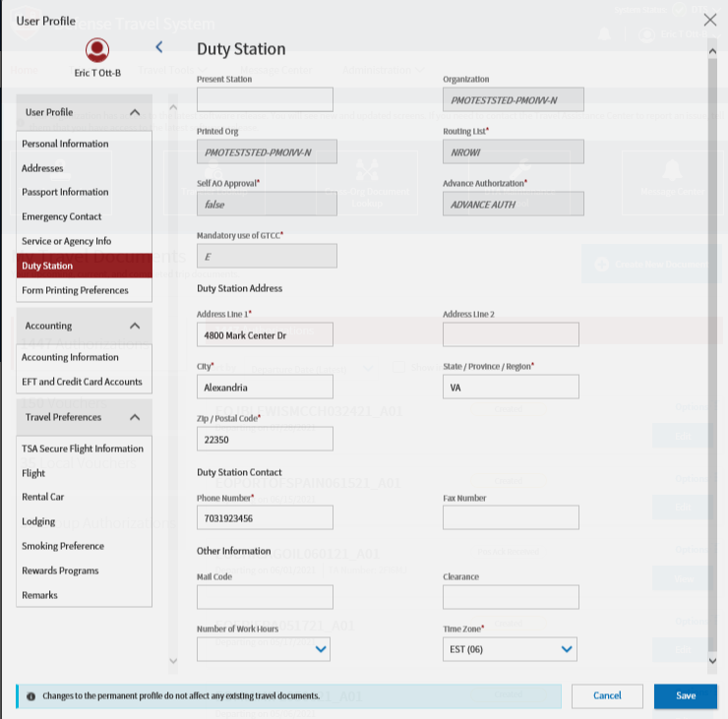Open the Number of Work Hours dropdown
Screen dimensions: 728x719
point(264,649)
